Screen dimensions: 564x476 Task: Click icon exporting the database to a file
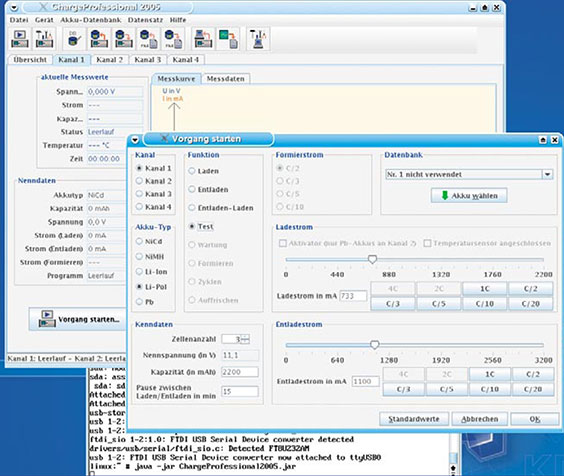[x=173, y=39]
